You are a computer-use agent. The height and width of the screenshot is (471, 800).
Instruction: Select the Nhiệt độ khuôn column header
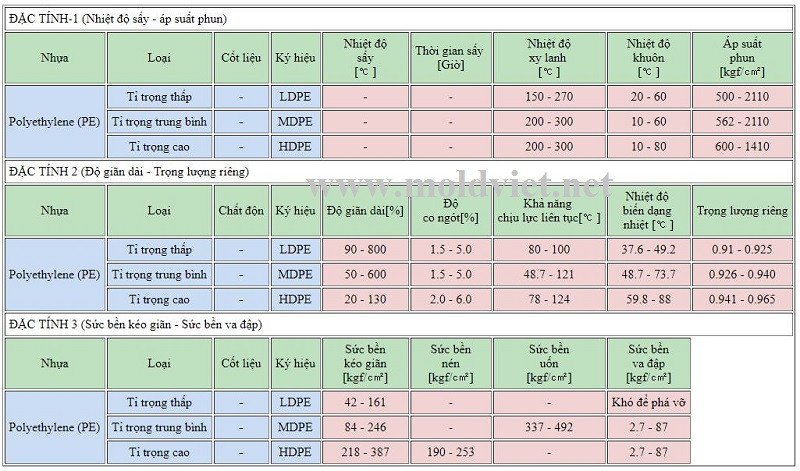click(x=648, y=58)
